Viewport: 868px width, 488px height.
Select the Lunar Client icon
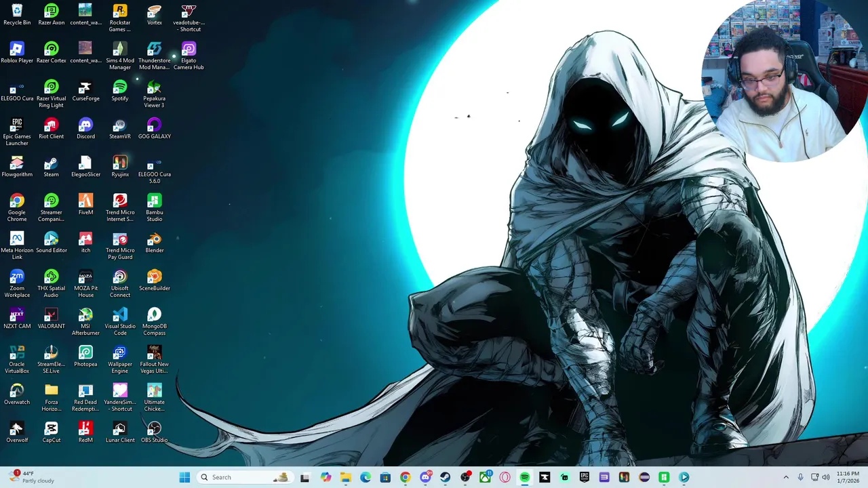[120, 432]
